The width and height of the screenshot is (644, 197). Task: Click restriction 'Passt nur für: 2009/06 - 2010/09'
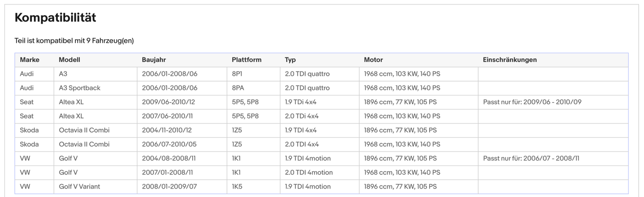(x=532, y=102)
